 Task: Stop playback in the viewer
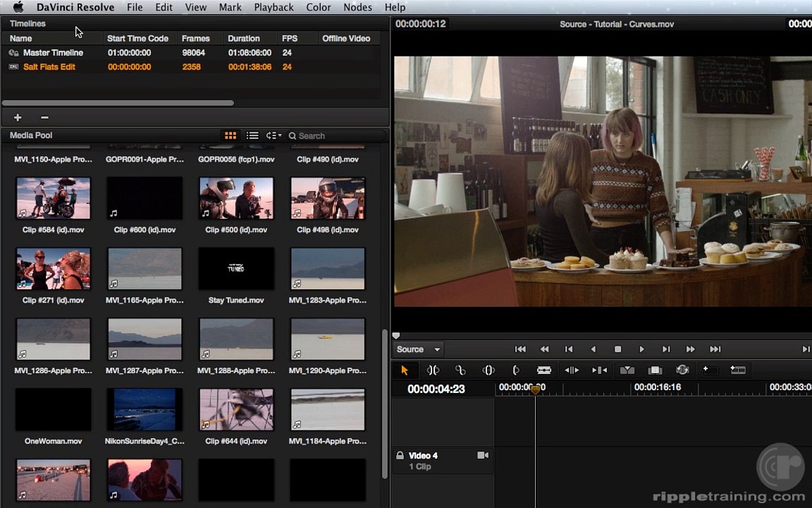pos(617,349)
